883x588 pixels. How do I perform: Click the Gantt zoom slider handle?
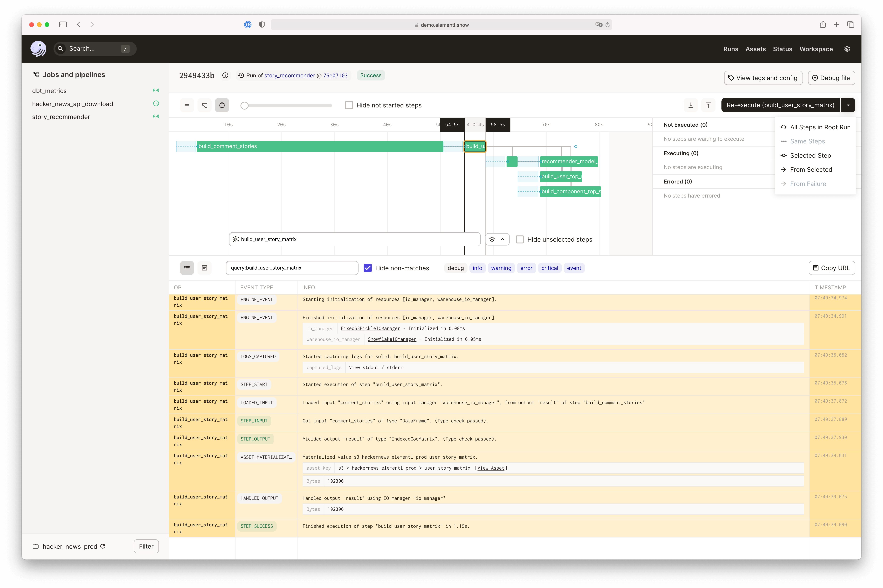tap(245, 106)
